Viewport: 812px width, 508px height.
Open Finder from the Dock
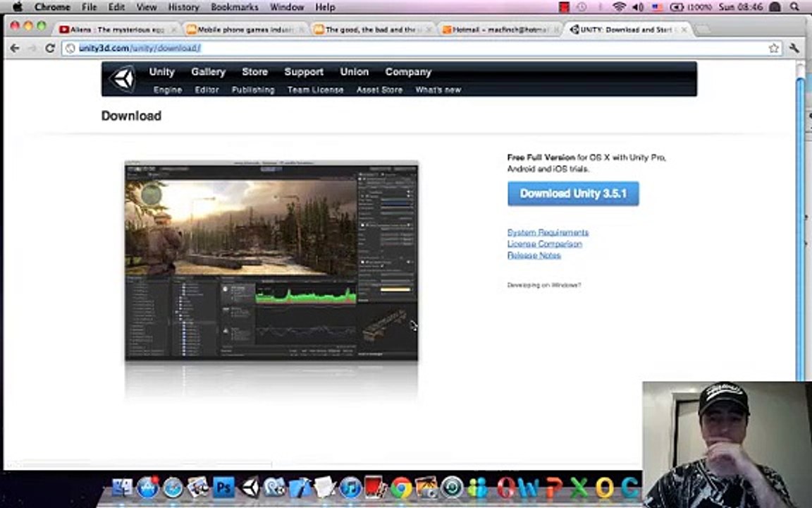pos(122,488)
